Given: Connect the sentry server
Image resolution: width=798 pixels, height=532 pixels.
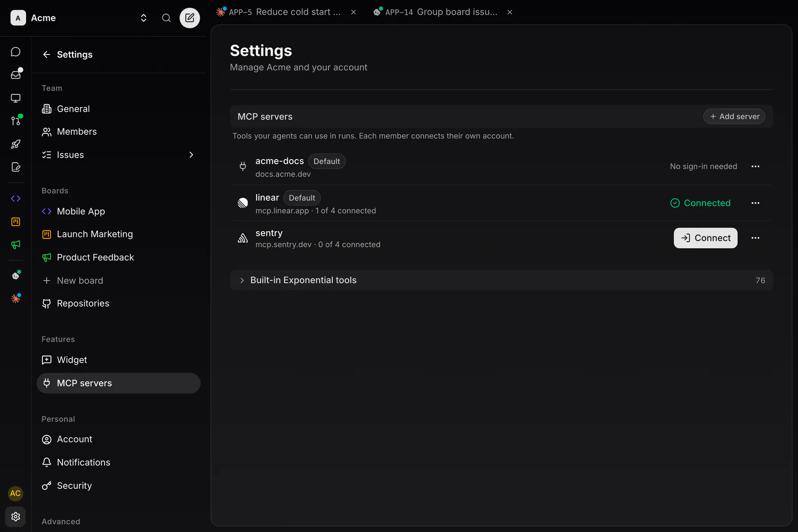Looking at the screenshot, I should point(706,238).
